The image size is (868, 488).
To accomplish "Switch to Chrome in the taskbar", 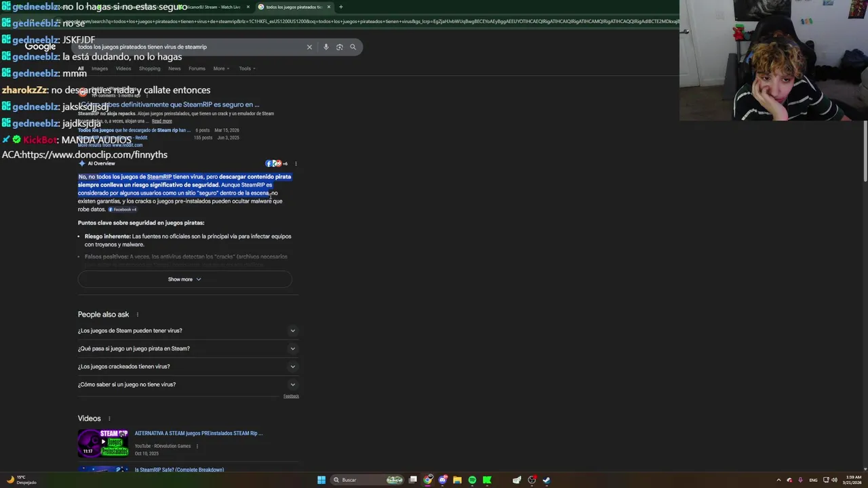I will (428, 480).
